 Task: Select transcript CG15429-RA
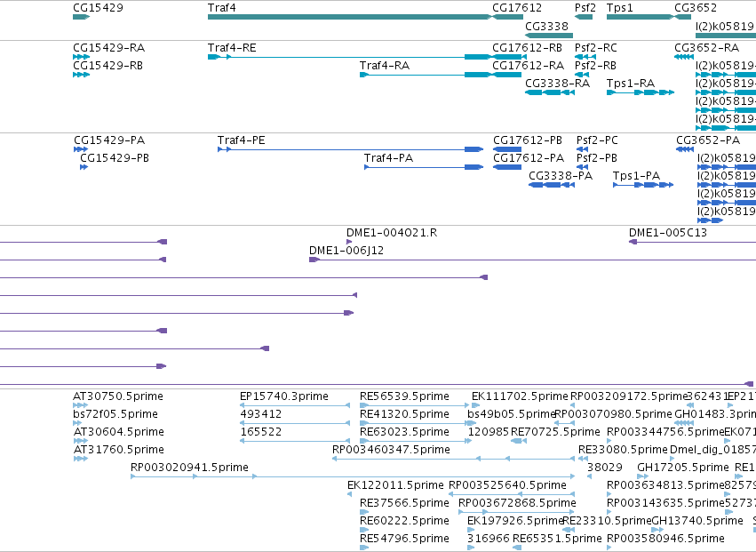click(82, 57)
